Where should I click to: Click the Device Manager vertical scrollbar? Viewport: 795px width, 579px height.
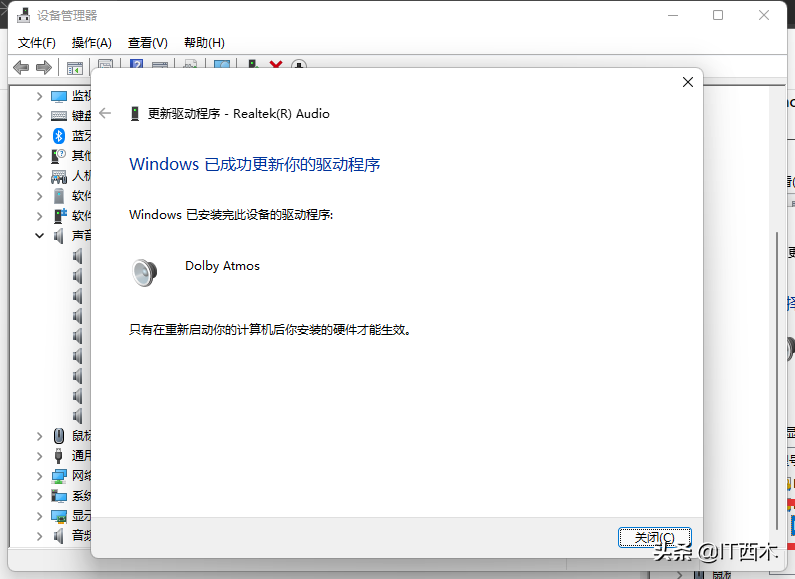(x=776, y=380)
